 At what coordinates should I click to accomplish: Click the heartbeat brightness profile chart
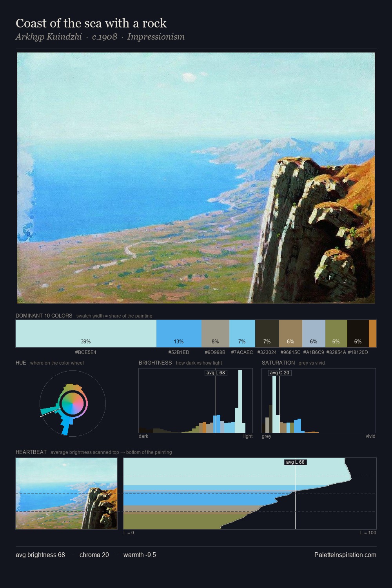tap(250, 494)
